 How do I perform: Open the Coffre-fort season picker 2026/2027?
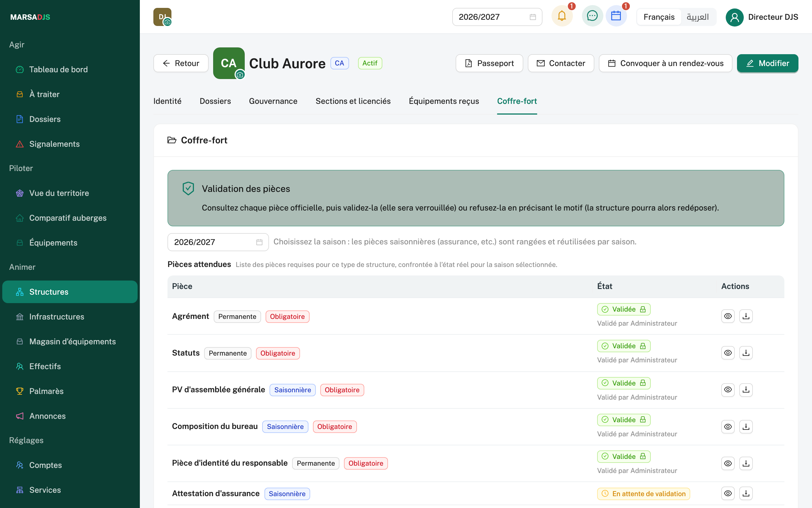(218, 242)
